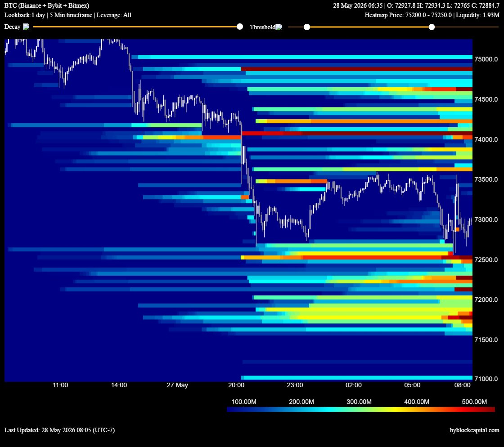Click the liquidity color scale bar
Viewport: 504px width, 447px height.
(x=360, y=409)
